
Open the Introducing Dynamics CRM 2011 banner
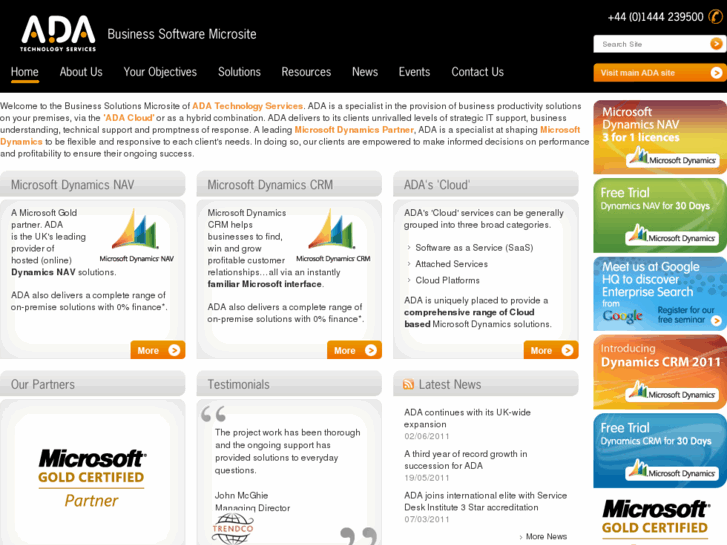point(660,372)
